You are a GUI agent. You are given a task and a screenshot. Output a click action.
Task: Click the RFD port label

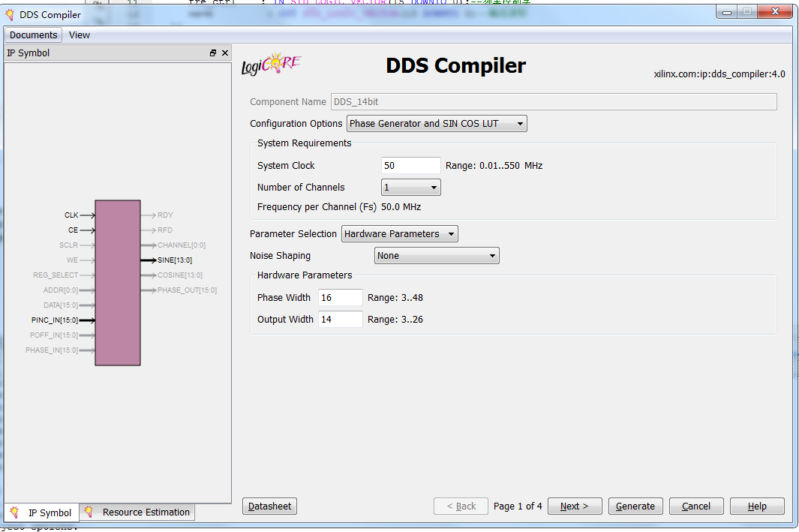point(165,230)
